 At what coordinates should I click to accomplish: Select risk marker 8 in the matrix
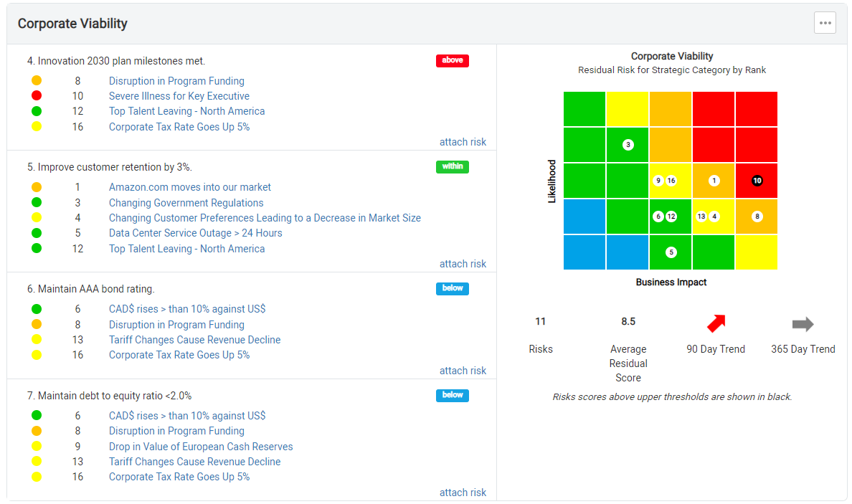tap(757, 217)
